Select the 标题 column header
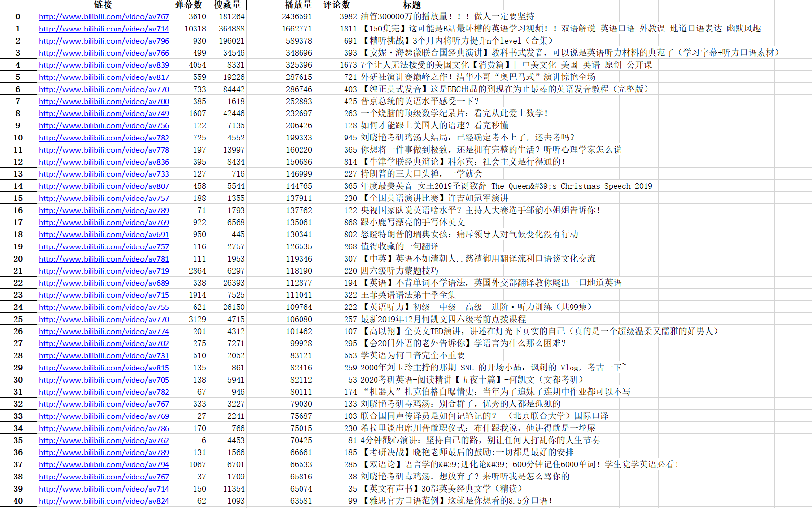 412,5
